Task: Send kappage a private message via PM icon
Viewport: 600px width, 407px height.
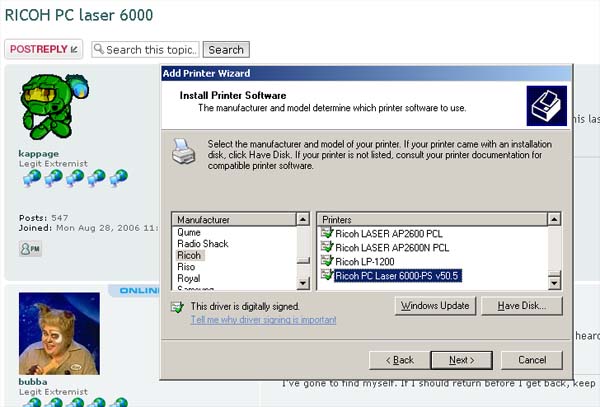Action: (x=30, y=249)
